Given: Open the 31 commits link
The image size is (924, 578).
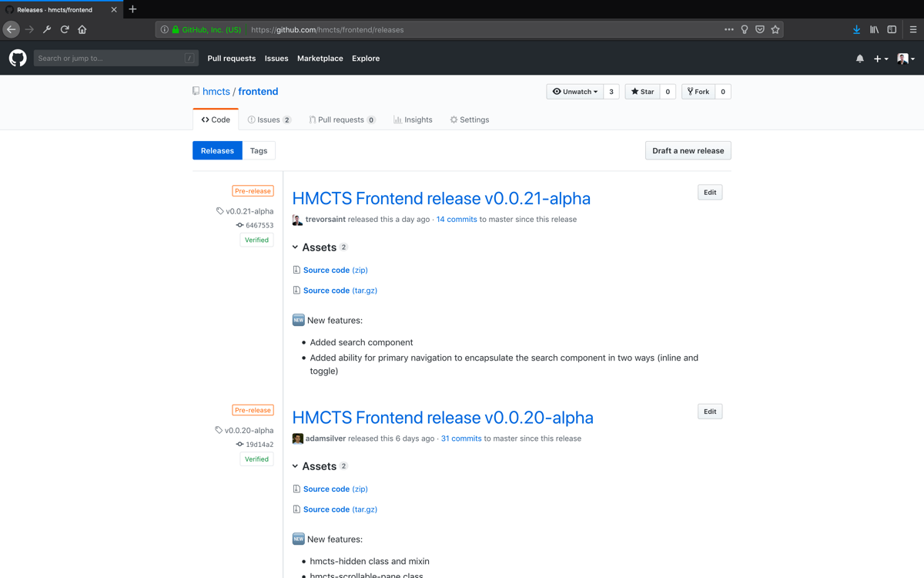Looking at the screenshot, I should point(461,439).
